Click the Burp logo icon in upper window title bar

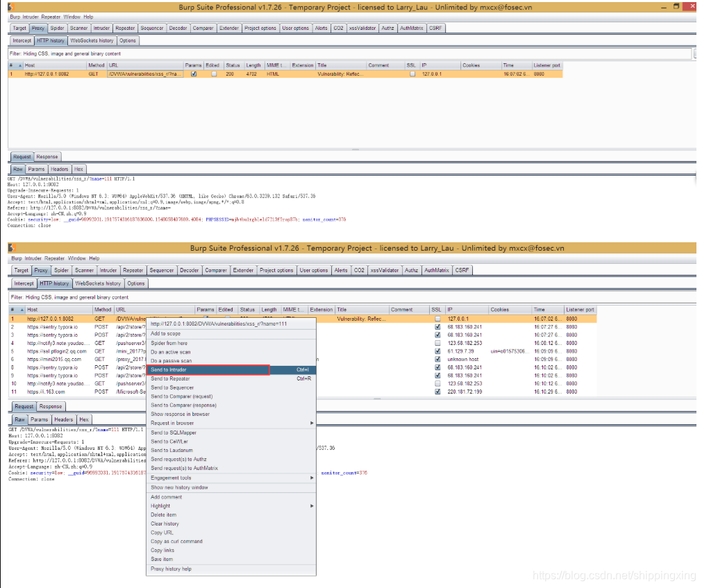point(12,7)
